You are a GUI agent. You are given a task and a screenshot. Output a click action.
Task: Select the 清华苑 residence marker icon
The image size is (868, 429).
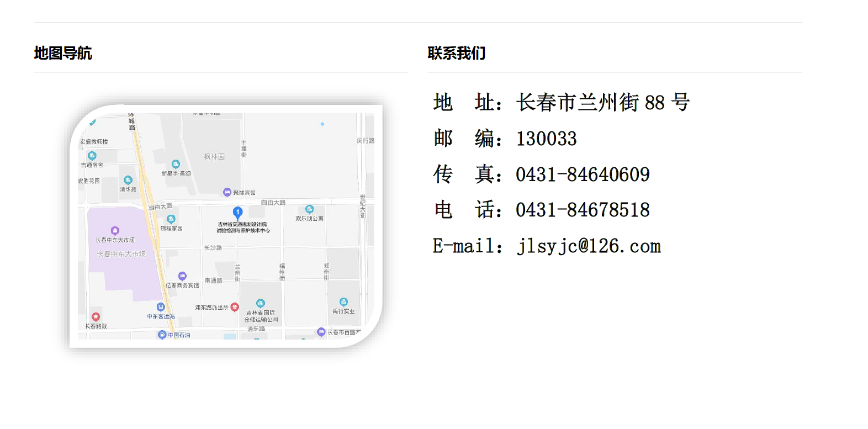128,180
